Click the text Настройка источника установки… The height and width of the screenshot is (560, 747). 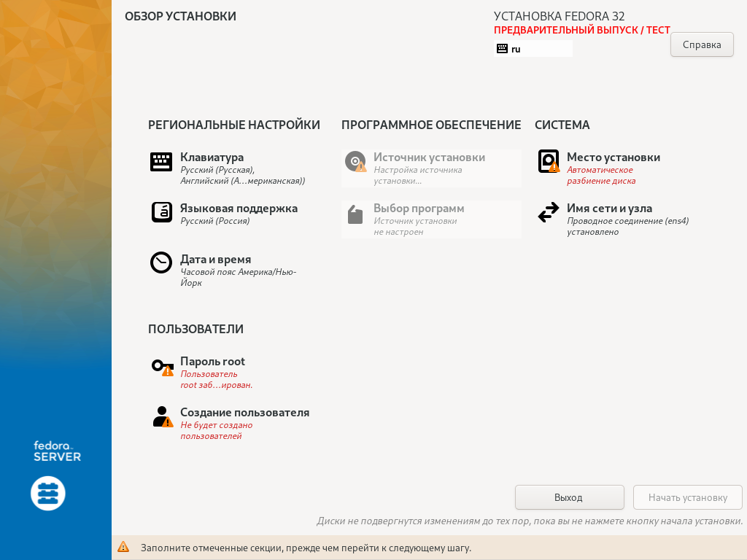[418, 175]
